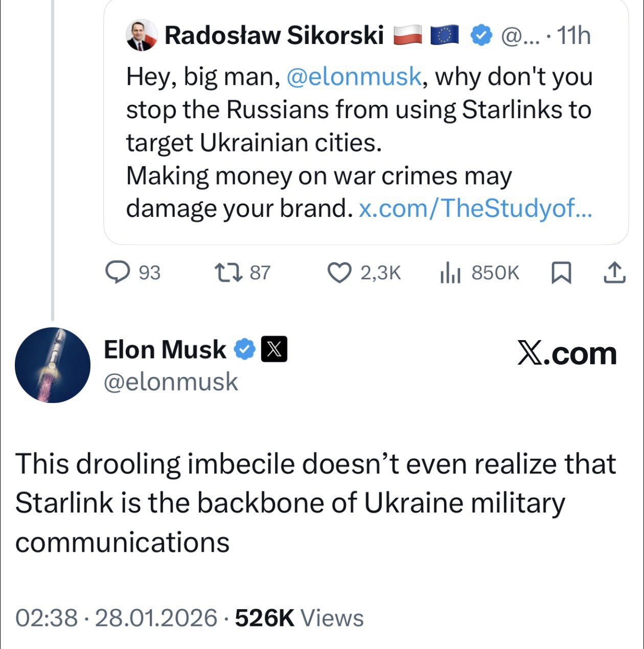Click the reply speech bubble icon
644x649 pixels.
pyautogui.click(x=117, y=273)
